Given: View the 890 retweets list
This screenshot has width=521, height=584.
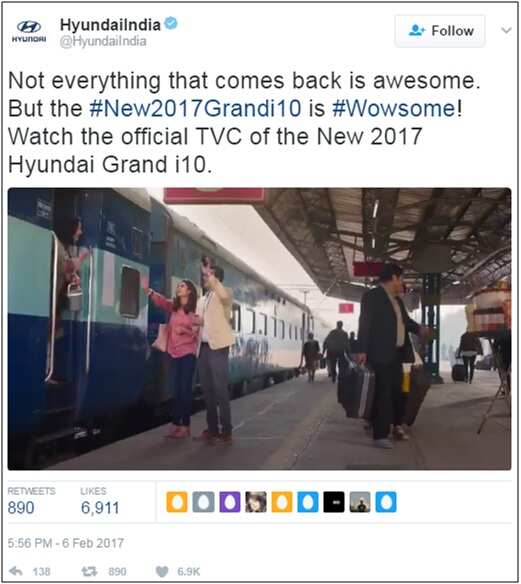Looking at the screenshot, I should pos(31,501).
